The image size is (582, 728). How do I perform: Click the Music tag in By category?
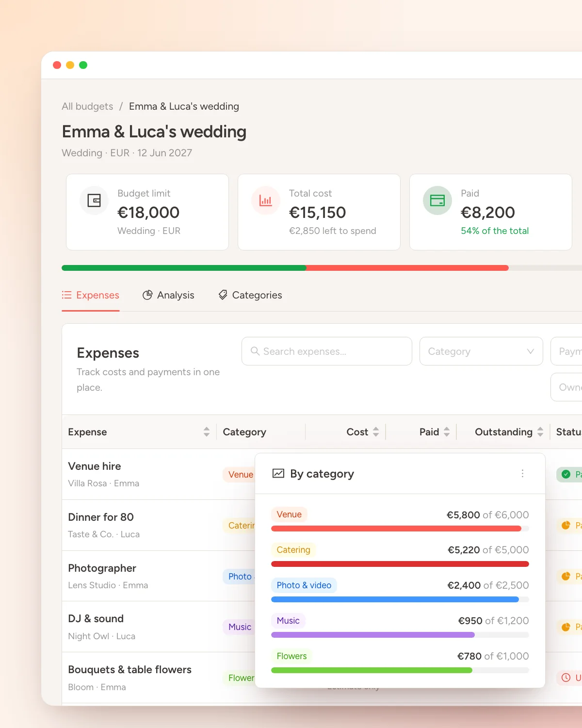click(x=288, y=621)
